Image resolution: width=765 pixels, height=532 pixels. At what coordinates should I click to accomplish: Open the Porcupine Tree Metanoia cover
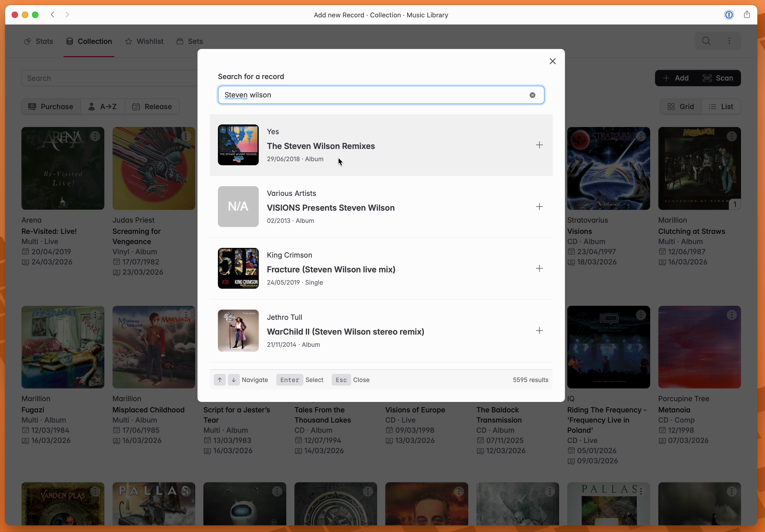[x=700, y=347]
